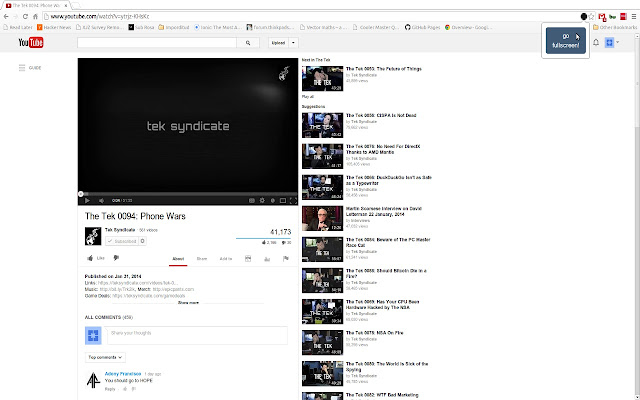
Task: Click the video frame showing tek syndicate
Action: pos(188,126)
